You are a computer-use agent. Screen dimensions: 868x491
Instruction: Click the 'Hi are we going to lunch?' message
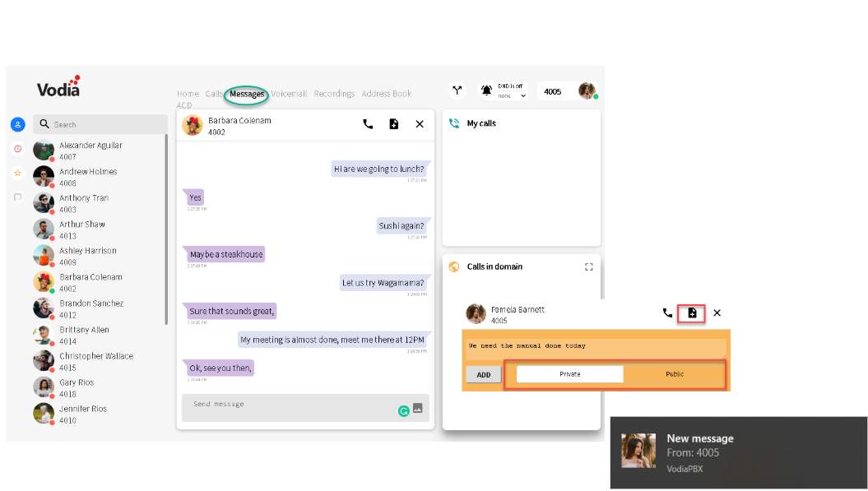[x=379, y=169]
